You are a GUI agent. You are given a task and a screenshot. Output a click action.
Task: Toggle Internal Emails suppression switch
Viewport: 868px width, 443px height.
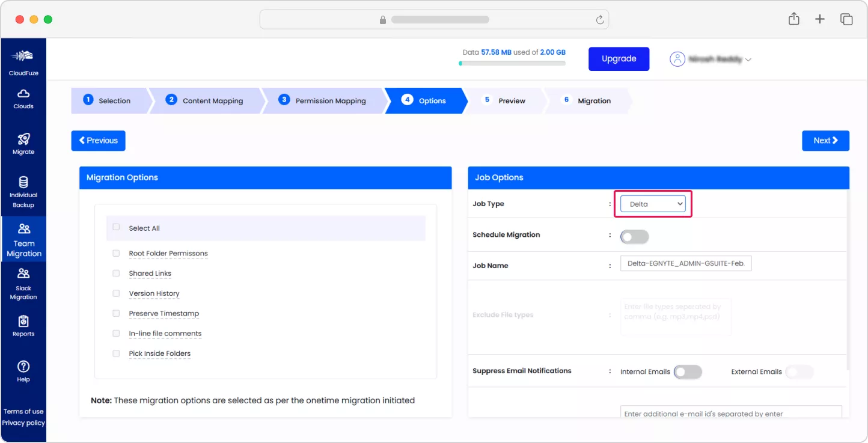pos(688,372)
